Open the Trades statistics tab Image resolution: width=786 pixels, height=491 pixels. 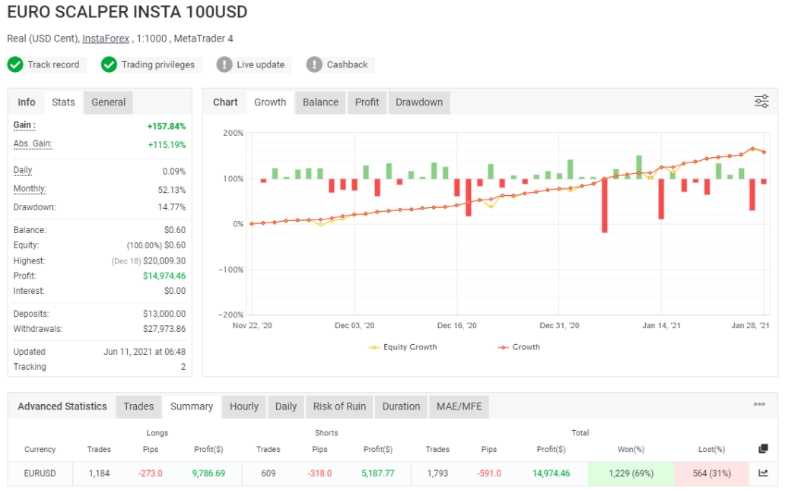[138, 406]
